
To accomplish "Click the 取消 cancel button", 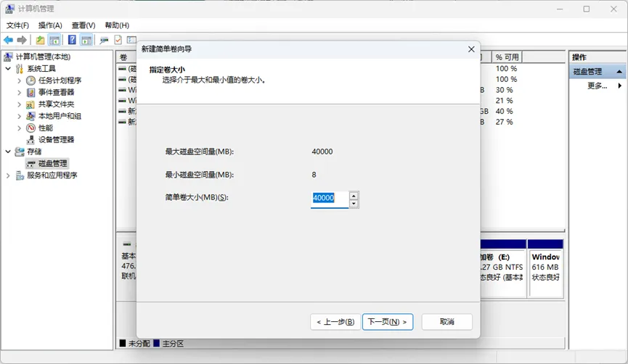I will pos(447,322).
